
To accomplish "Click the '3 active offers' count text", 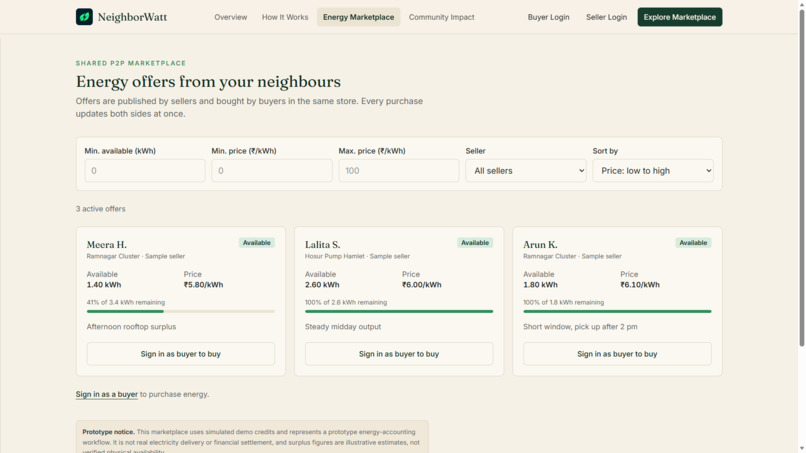I will [x=100, y=209].
